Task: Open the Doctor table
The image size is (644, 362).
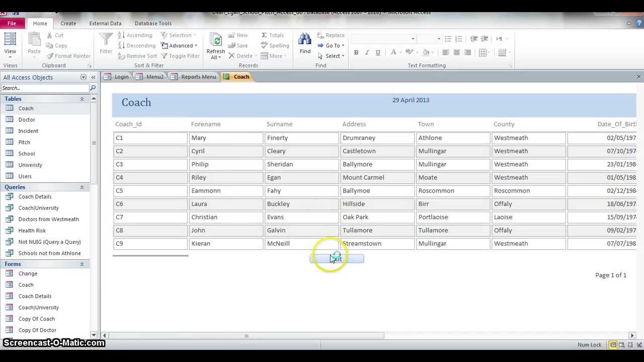Action: coord(27,120)
